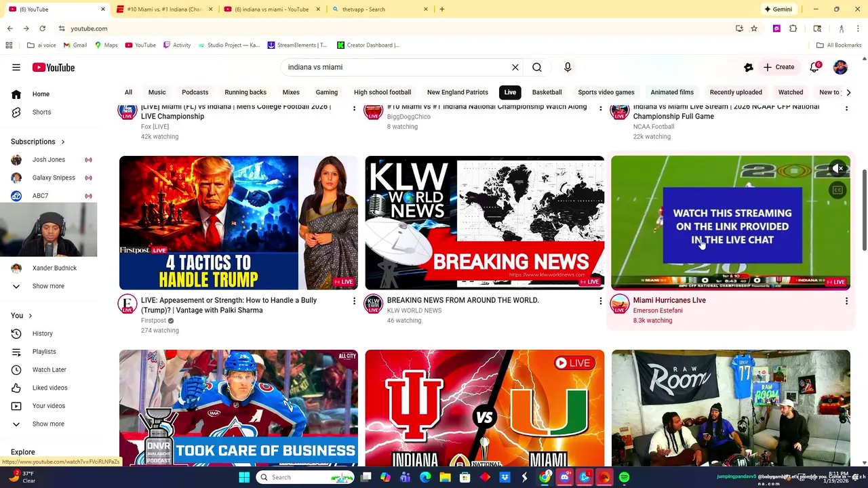Open the 4 Tactics to Handle Trump thumbnail
Viewport: 868px width, 488px height.
238,223
